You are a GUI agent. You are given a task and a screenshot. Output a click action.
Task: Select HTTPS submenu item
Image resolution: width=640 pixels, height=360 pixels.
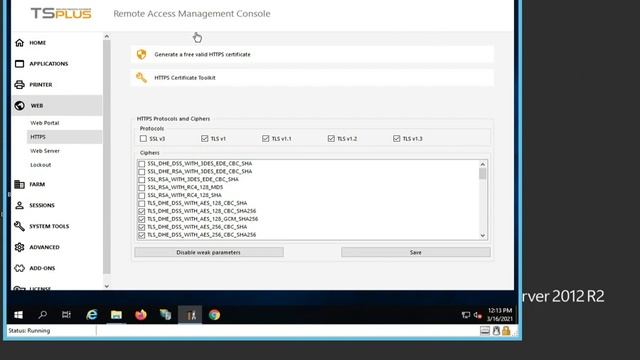point(64,137)
